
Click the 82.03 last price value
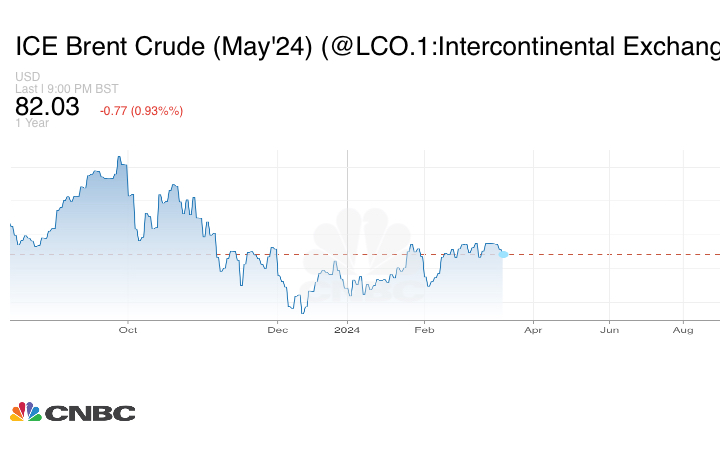pos(47,108)
